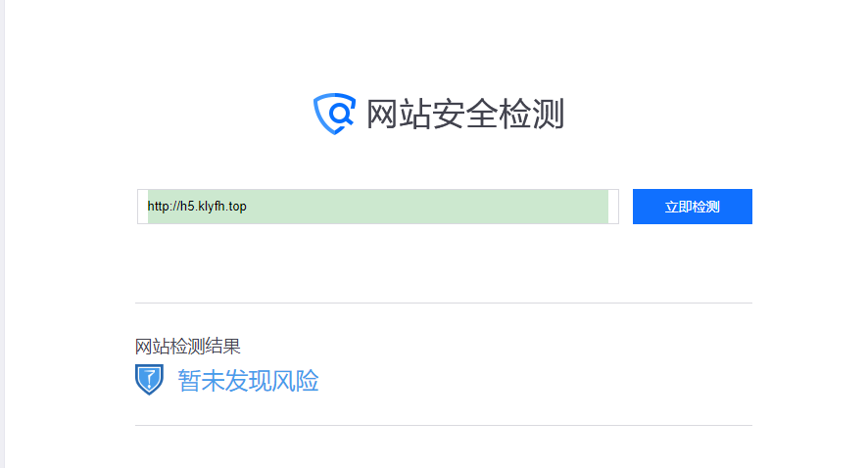Click the 网站检测结果 heading

188,347
